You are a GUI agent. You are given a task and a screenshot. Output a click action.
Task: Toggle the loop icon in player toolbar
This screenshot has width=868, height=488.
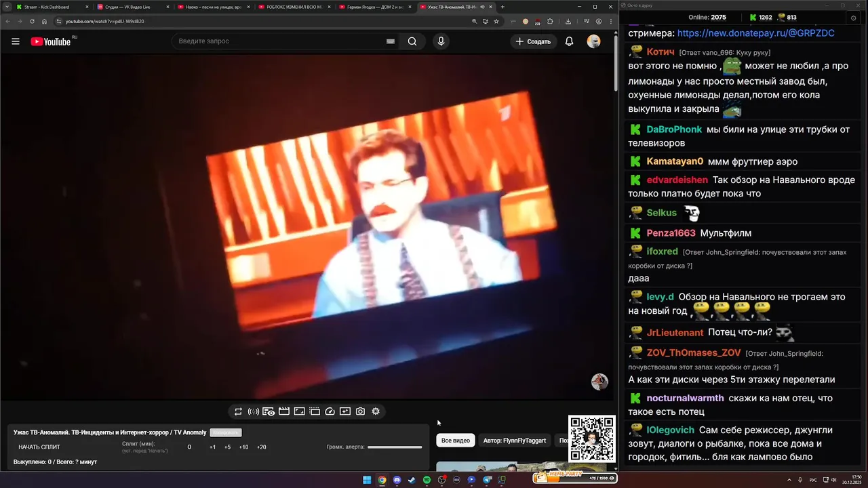click(x=238, y=411)
